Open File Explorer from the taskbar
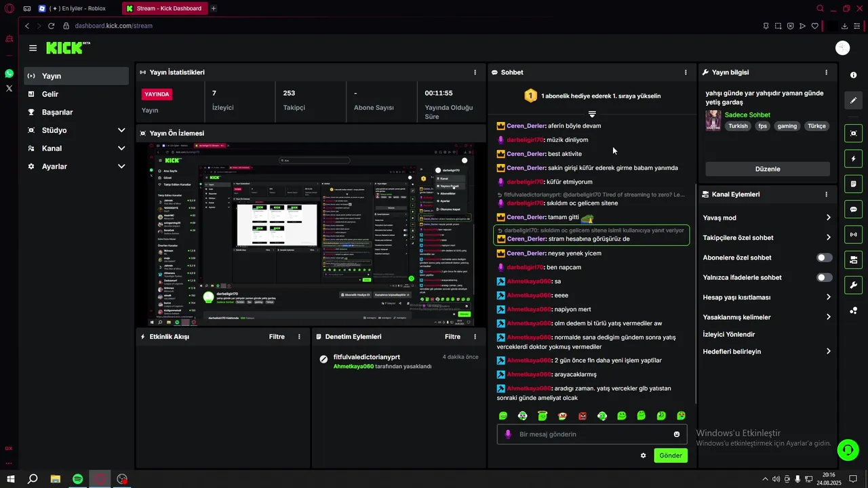The image size is (868, 488). (55, 479)
